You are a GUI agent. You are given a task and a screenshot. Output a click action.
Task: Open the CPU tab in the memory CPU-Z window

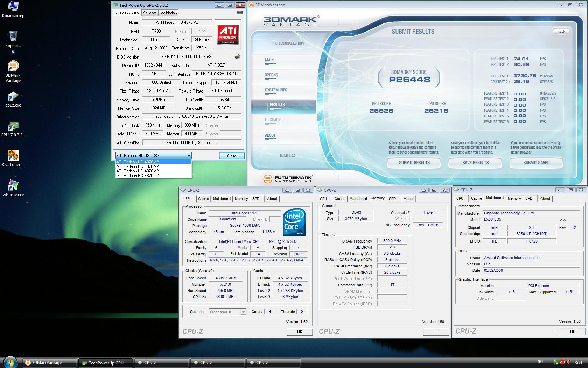point(323,199)
